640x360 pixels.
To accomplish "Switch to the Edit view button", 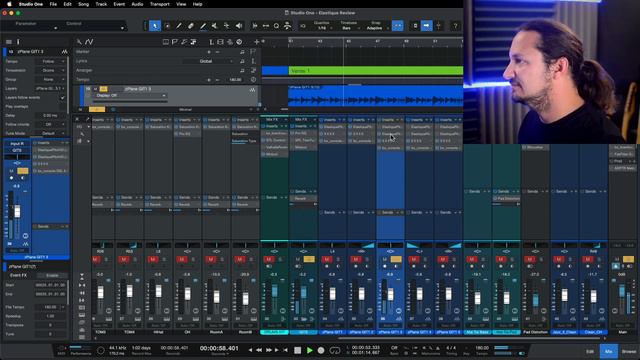I will point(590,351).
